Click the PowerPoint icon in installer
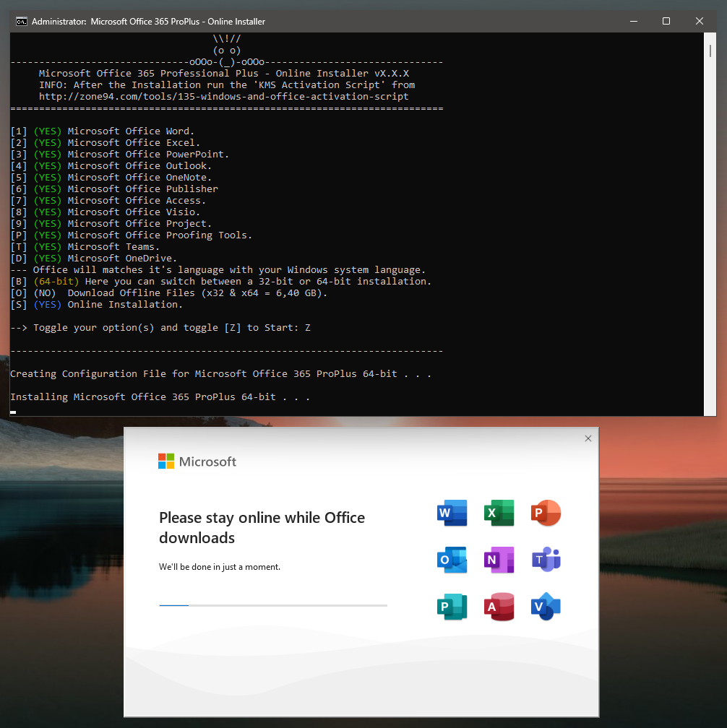Viewport: 727px width, 728px height. pyautogui.click(x=546, y=513)
